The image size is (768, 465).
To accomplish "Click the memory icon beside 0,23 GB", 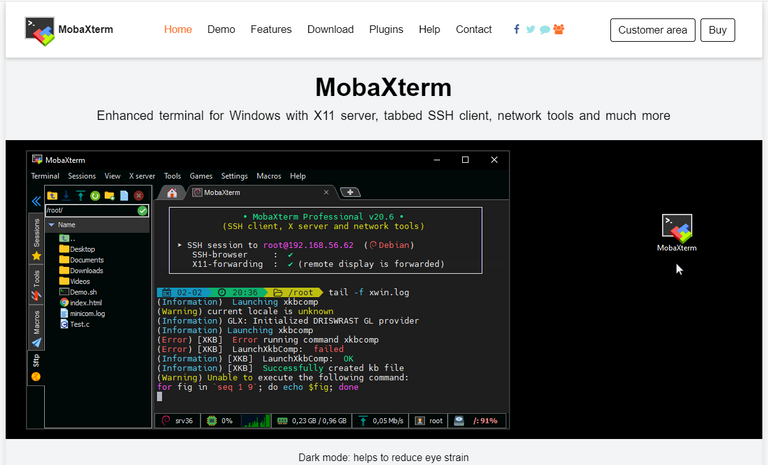I will point(282,420).
